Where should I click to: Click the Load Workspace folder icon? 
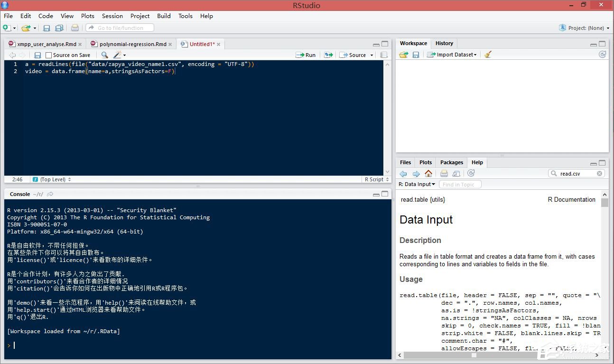coord(403,55)
